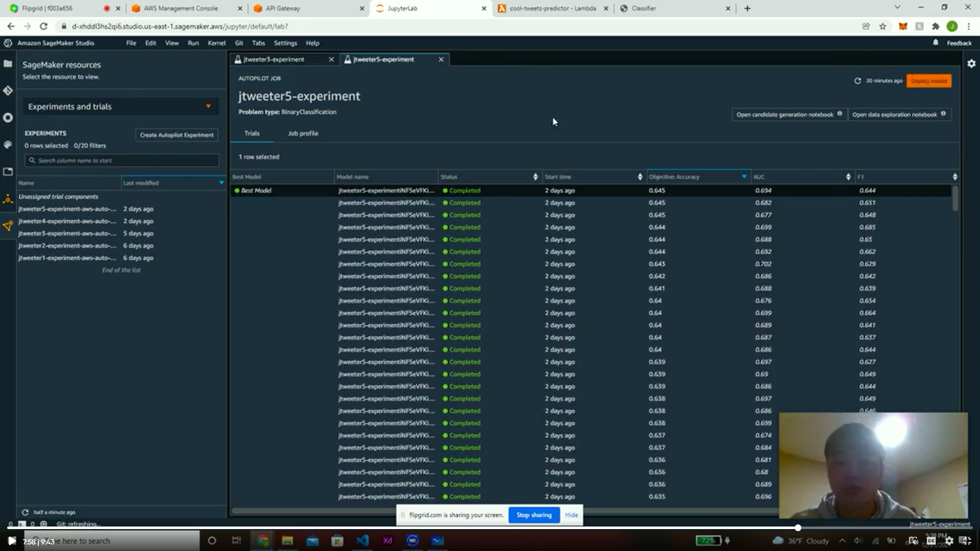Bookmark this page with star icon

click(x=883, y=27)
